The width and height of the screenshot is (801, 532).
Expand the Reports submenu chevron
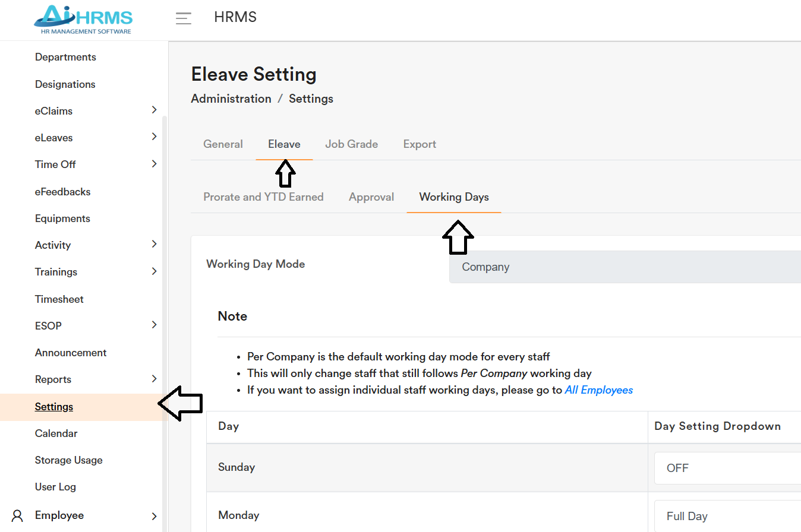tap(154, 379)
